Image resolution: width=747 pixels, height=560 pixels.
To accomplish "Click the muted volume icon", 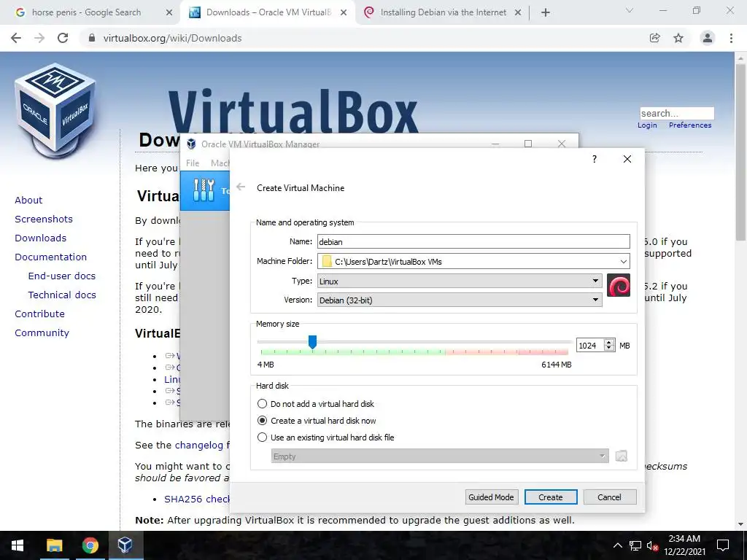I will click(x=653, y=545).
